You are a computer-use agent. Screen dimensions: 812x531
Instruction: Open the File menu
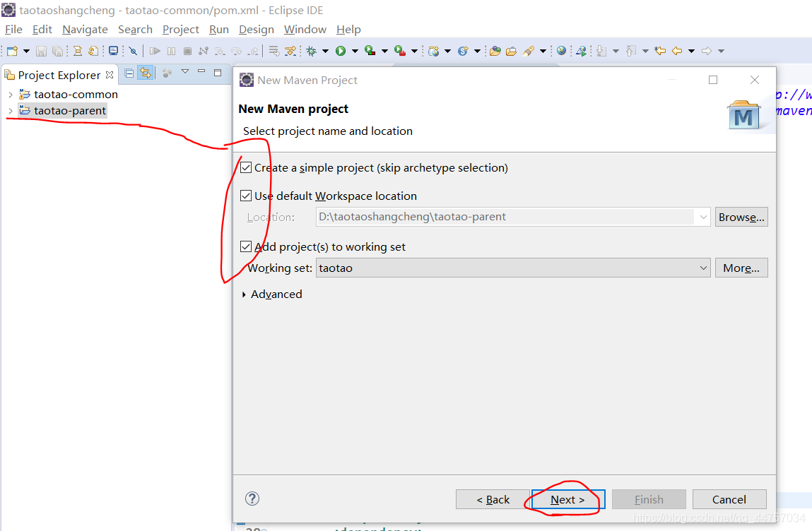tap(13, 30)
